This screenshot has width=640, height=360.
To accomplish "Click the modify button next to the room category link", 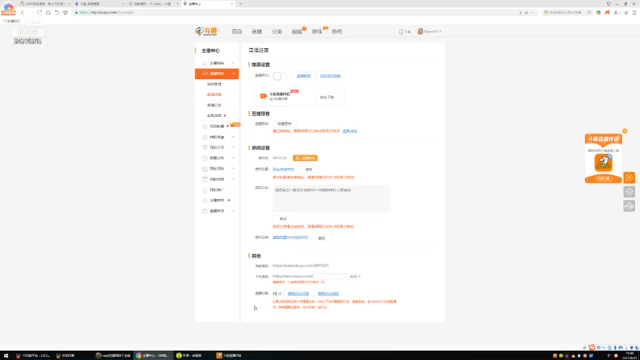I will pos(309,169).
